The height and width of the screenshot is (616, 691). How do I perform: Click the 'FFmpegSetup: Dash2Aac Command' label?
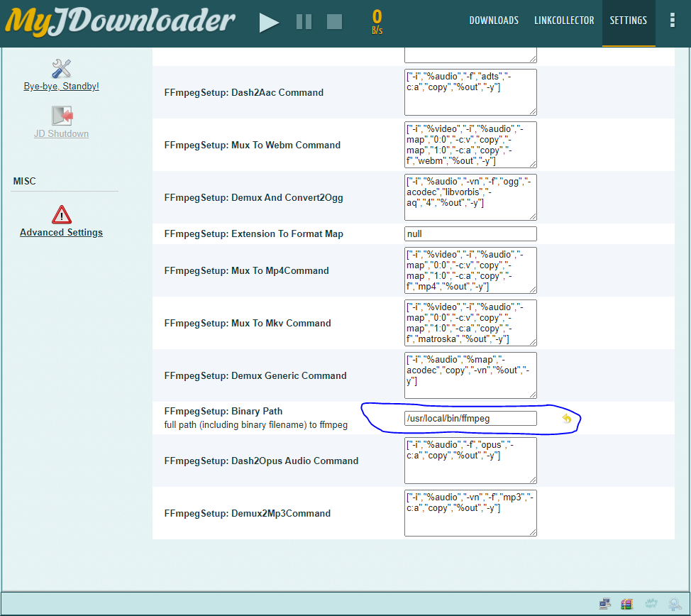click(244, 92)
